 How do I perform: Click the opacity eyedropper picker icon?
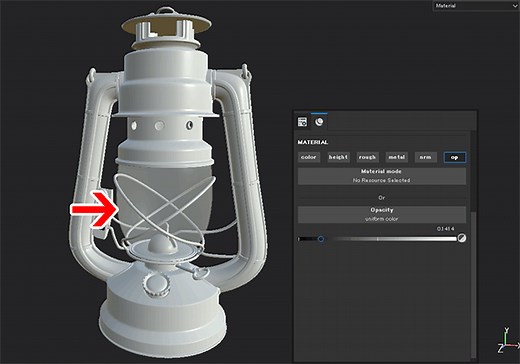pyautogui.click(x=462, y=238)
